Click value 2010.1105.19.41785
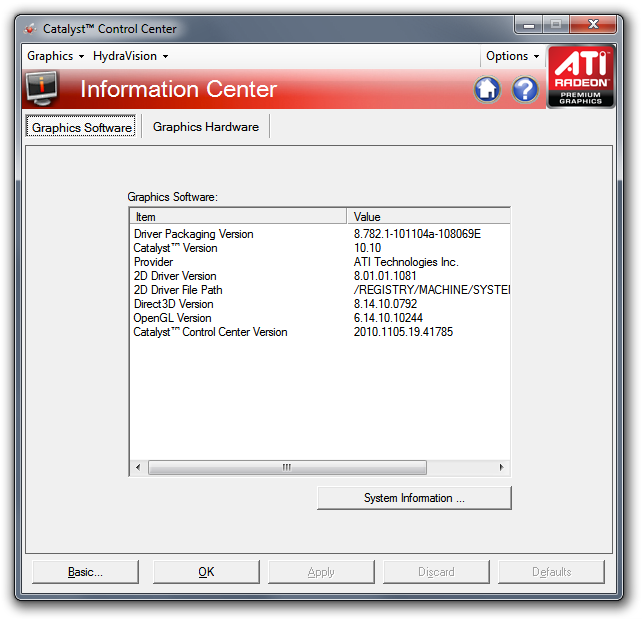642x619 pixels. coord(403,332)
